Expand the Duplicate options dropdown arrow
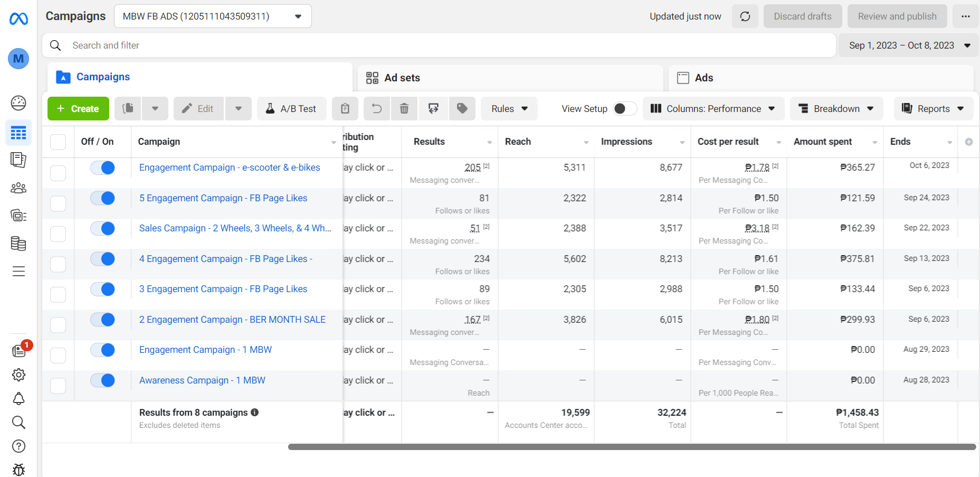 coord(155,109)
